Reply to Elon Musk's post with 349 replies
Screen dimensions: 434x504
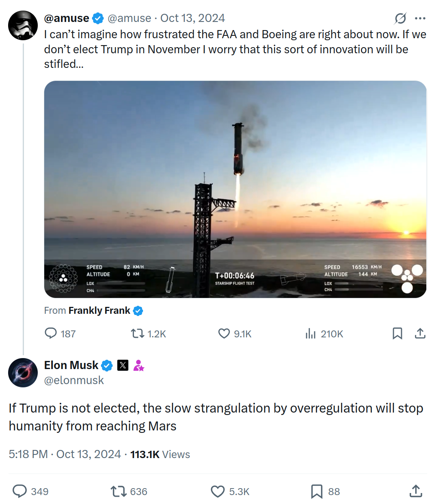(30, 491)
